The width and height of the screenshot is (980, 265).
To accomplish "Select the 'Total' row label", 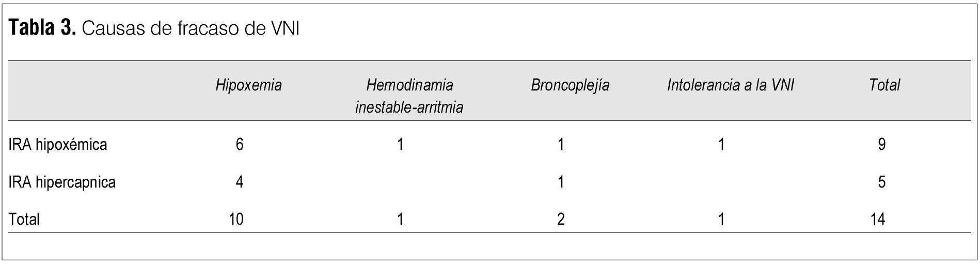I will coord(24,220).
